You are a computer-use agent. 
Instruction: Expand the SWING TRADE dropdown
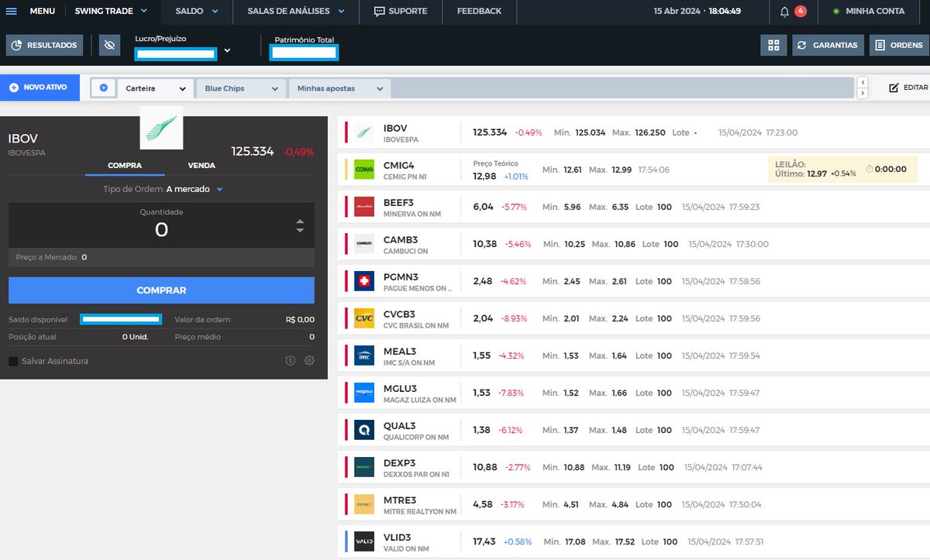point(111,11)
